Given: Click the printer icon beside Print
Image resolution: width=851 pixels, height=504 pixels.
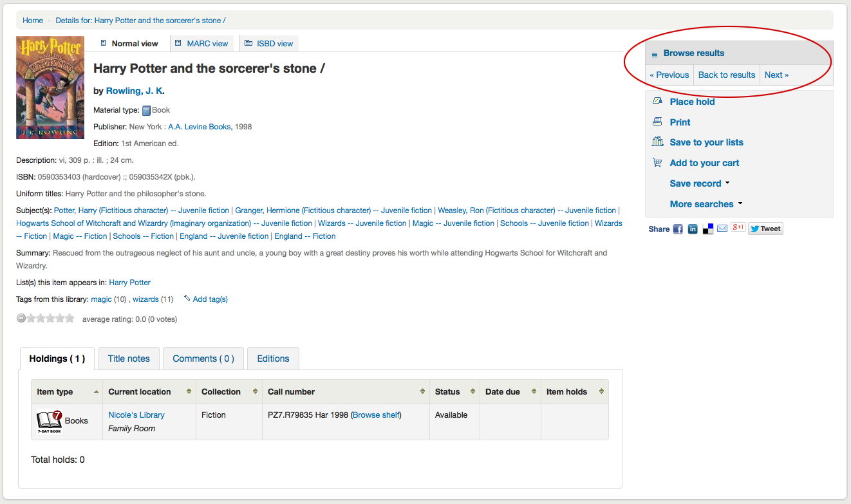Looking at the screenshot, I should 657,122.
